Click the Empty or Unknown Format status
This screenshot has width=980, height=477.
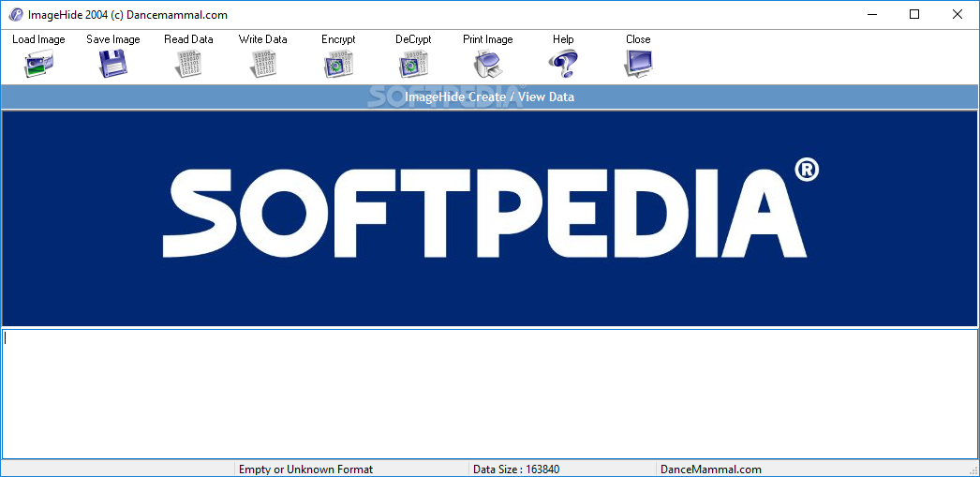305,469
